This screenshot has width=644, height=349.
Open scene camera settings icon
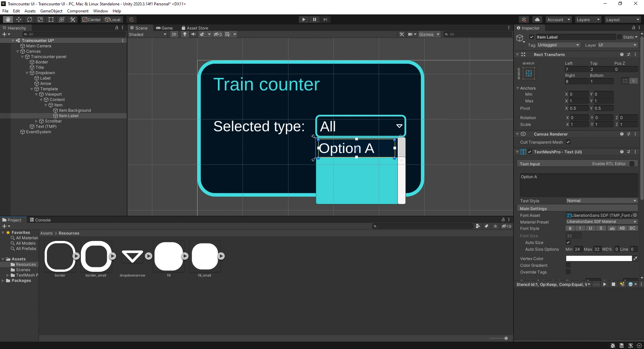(x=410, y=34)
